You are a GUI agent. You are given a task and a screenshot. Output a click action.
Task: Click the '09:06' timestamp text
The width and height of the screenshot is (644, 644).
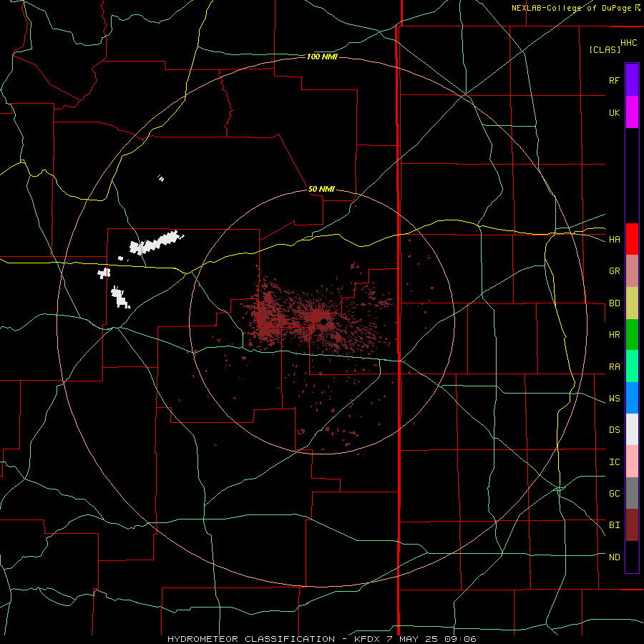[459, 639]
